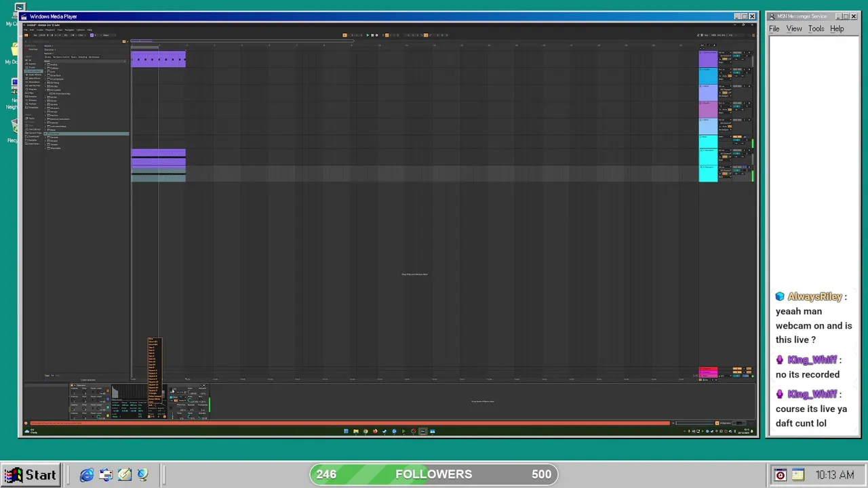
Task: Open All Ins input dropdown on first track
Action: (725, 53)
